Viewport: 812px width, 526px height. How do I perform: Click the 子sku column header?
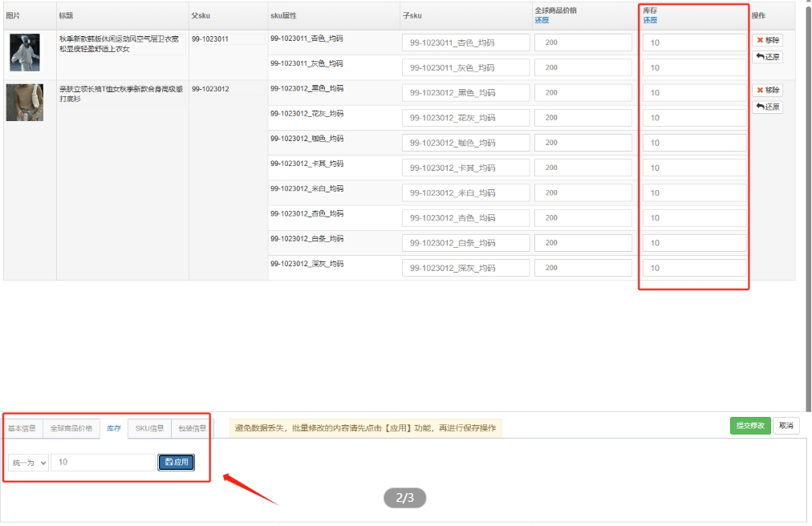[x=412, y=15]
